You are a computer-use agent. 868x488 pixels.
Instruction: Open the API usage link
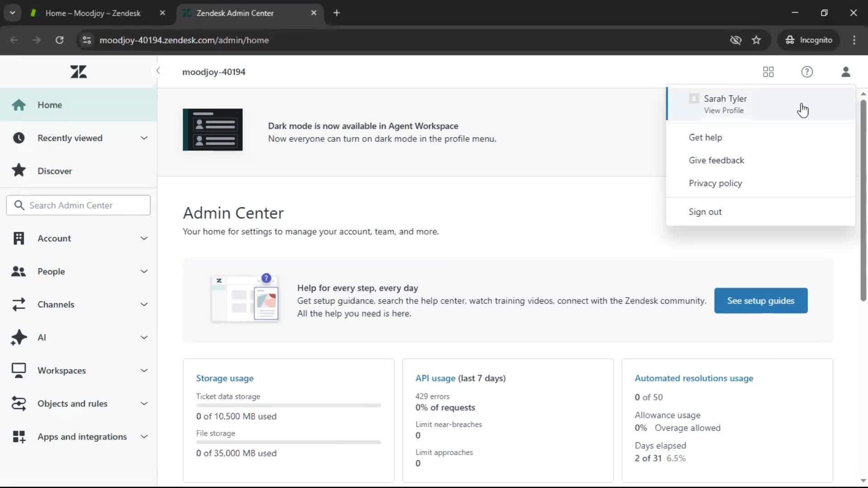[x=435, y=378]
